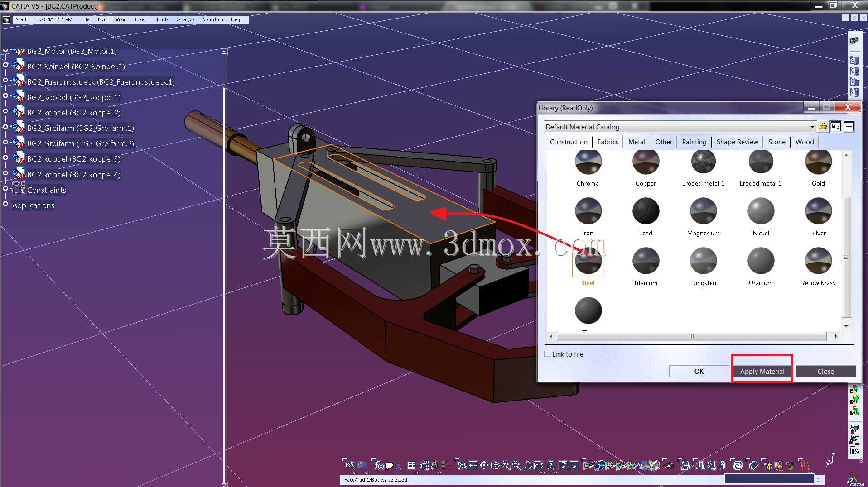Image resolution: width=868 pixels, height=487 pixels.
Task: Select the Pan four-arrow icon
Action: tap(484, 465)
